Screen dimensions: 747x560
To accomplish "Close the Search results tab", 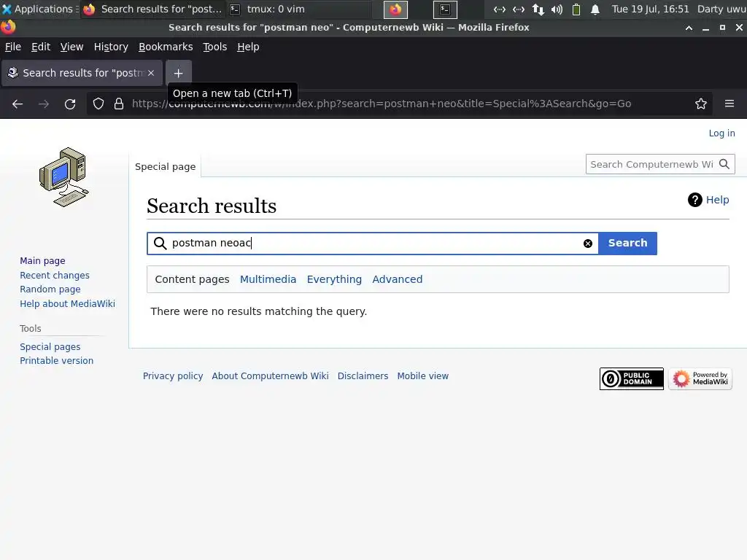I will point(151,73).
